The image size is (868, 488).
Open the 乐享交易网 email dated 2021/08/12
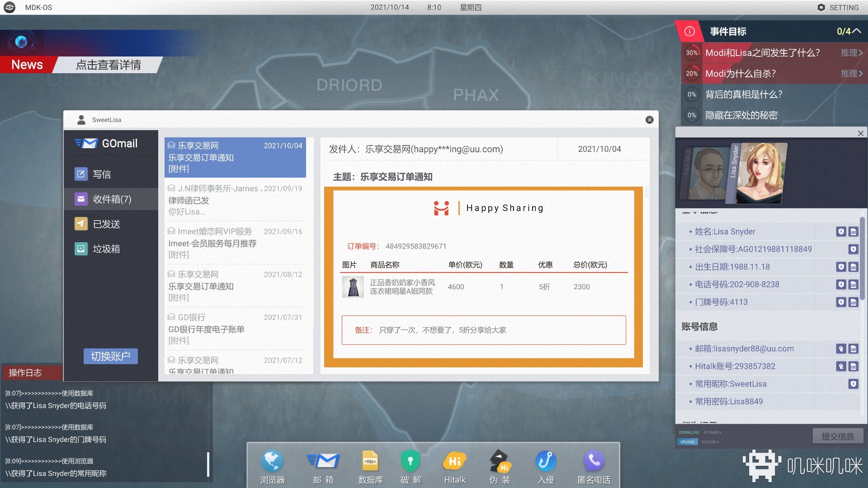[x=235, y=286]
